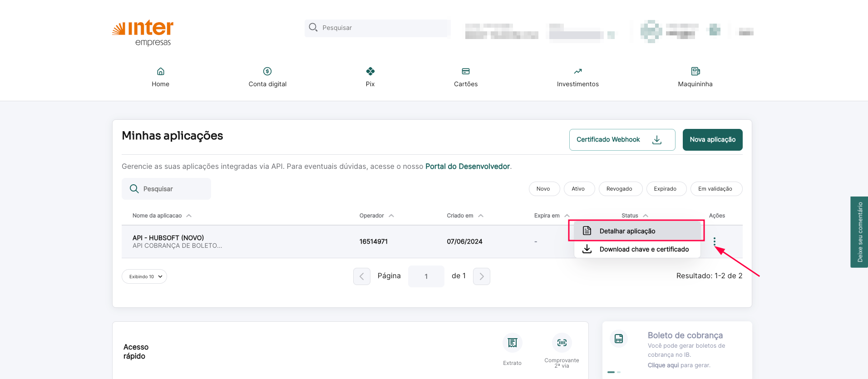
Task: Click the Investimentos trend arrow icon
Action: (578, 71)
